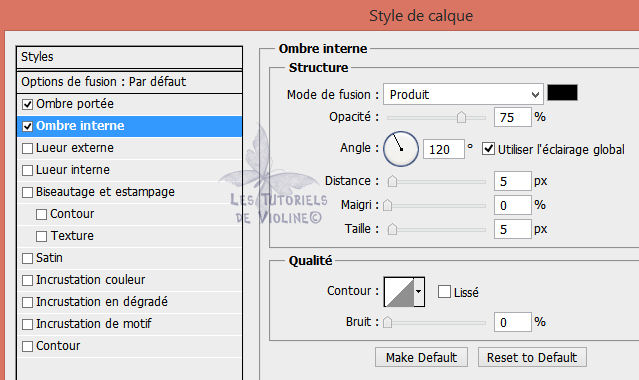This screenshot has width=639, height=380.
Task: Enable the Satin checkbox
Action: [x=27, y=258]
